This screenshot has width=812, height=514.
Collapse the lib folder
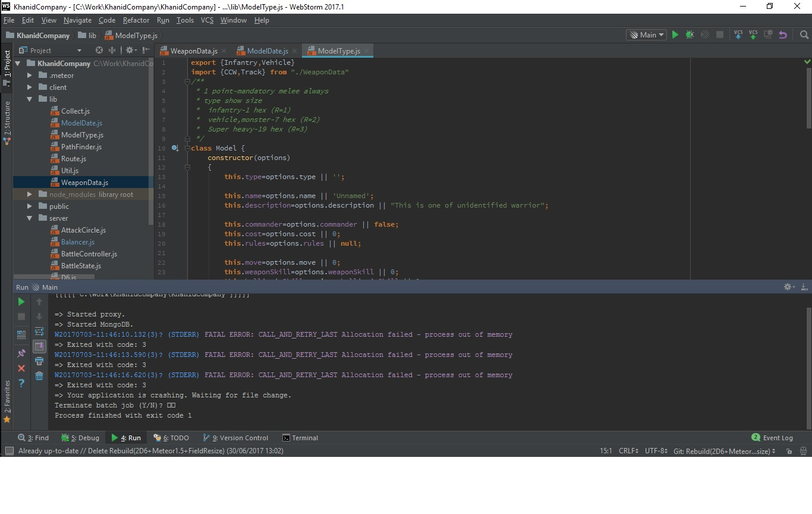tap(29, 99)
